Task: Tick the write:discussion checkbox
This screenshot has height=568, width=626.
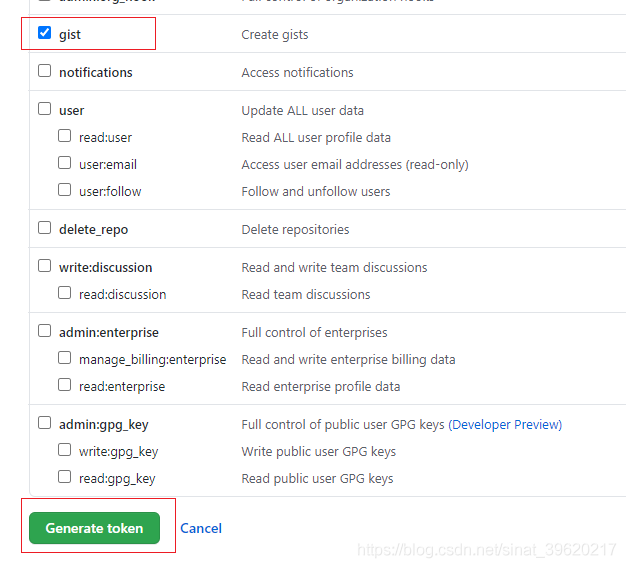Action: point(44,266)
